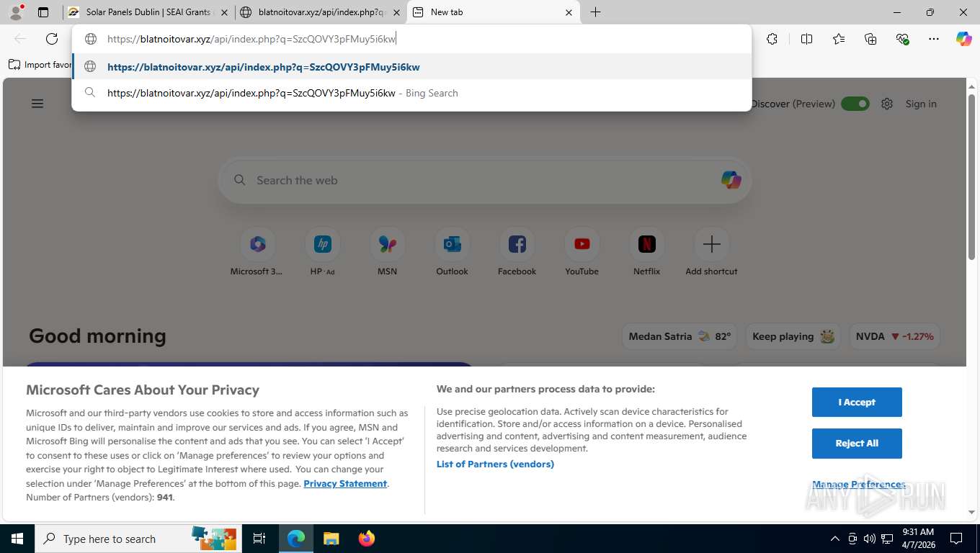This screenshot has width=980, height=553.
Task: Open Settings and more ellipsis
Action: pyautogui.click(x=934, y=39)
